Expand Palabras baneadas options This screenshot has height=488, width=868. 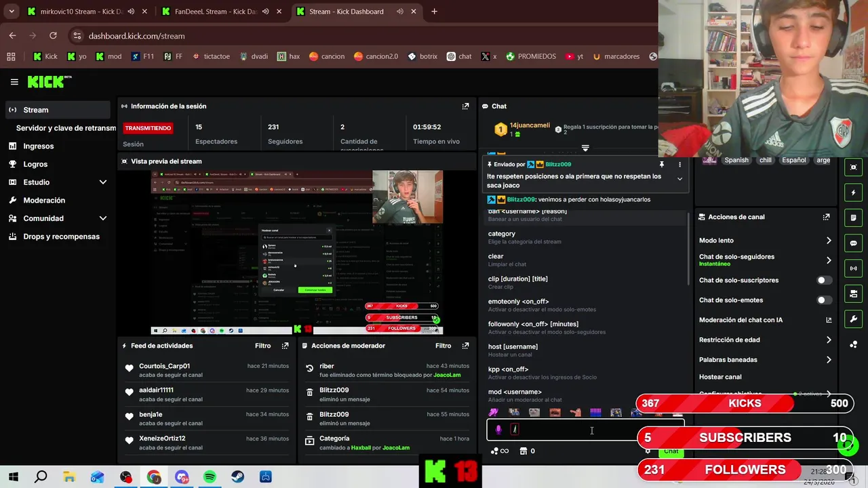click(x=829, y=360)
